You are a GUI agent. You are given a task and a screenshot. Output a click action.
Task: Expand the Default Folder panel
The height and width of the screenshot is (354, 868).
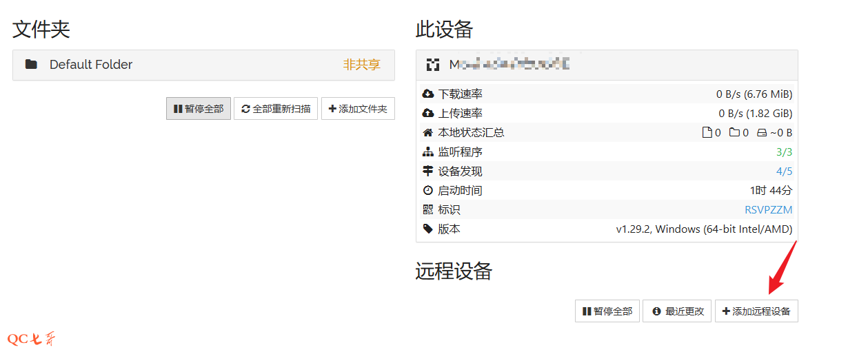coord(203,65)
